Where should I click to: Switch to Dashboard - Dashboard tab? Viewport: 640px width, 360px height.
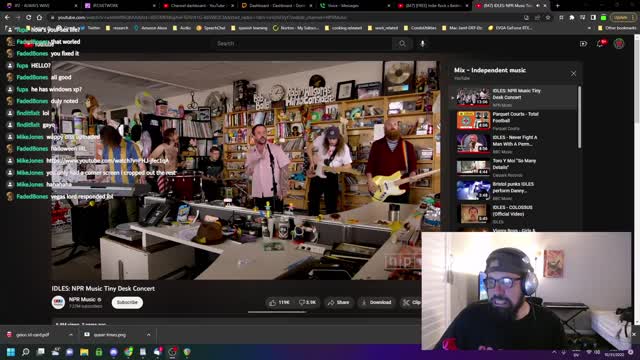[x=277, y=6]
